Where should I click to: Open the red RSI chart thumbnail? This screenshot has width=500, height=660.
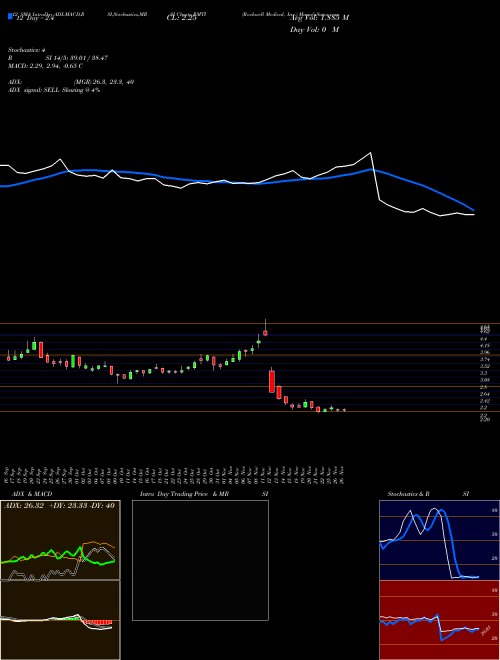click(439, 620)
